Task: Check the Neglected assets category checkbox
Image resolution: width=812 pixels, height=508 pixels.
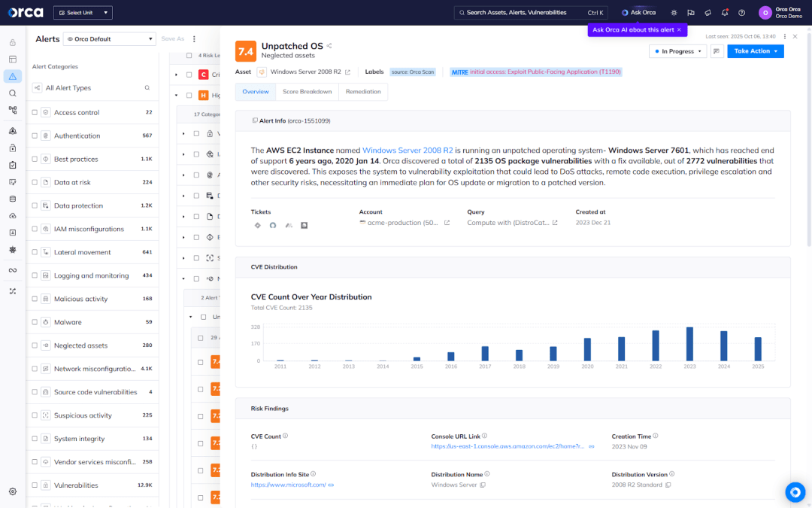Action: [x=34, y=345]
